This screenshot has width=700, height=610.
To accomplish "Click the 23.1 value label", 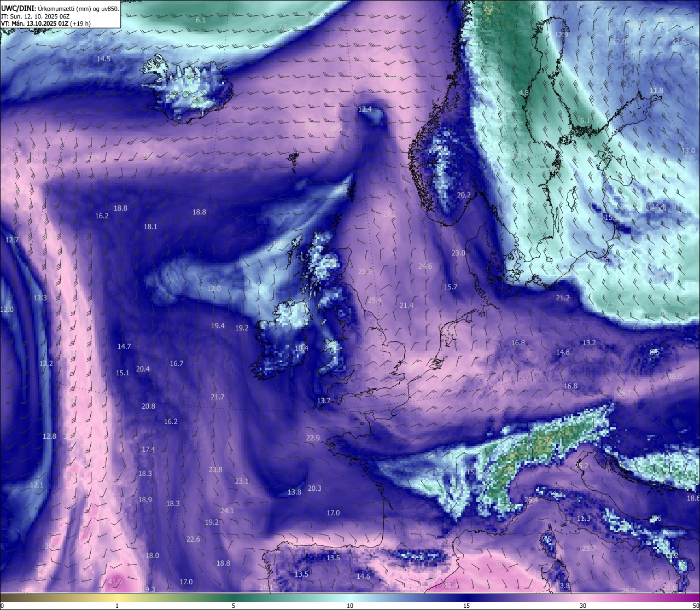I will pos(242,481).
